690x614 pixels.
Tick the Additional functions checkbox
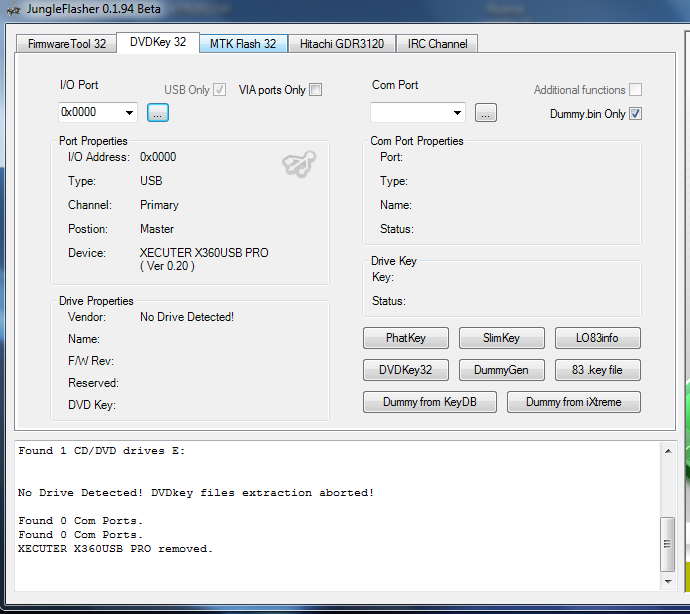coord(635,90)
